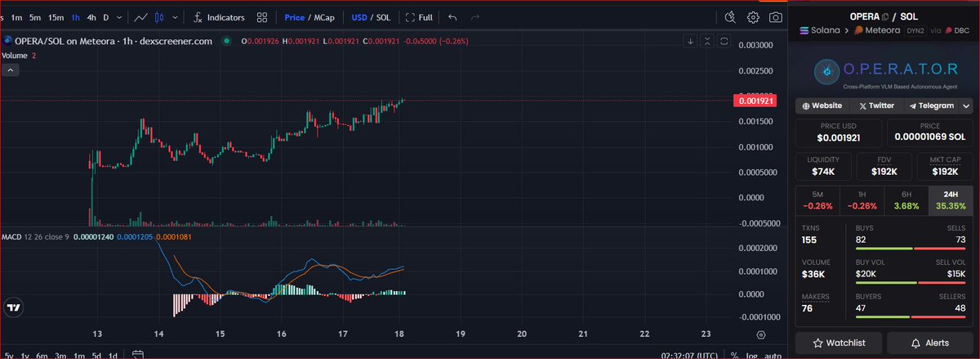
Task: Click the buys versus sells ratio bar
Action: coord(911,248)
